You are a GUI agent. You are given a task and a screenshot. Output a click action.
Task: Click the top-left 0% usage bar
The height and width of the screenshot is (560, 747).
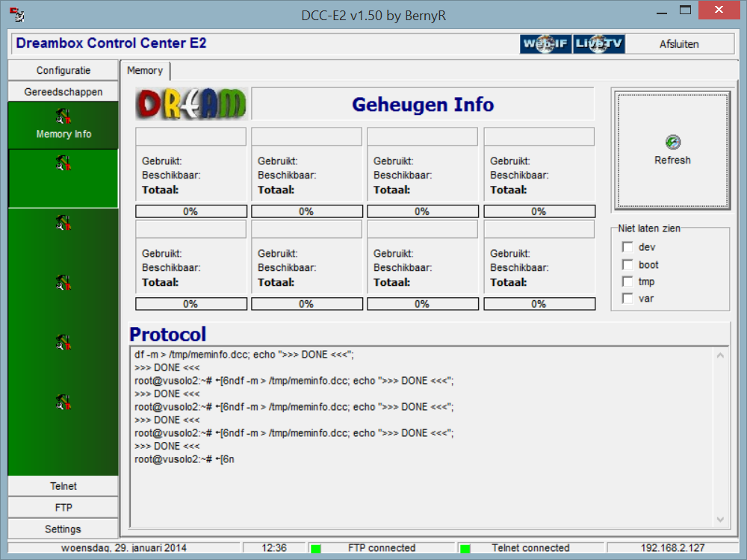click(x=191, y=211)
